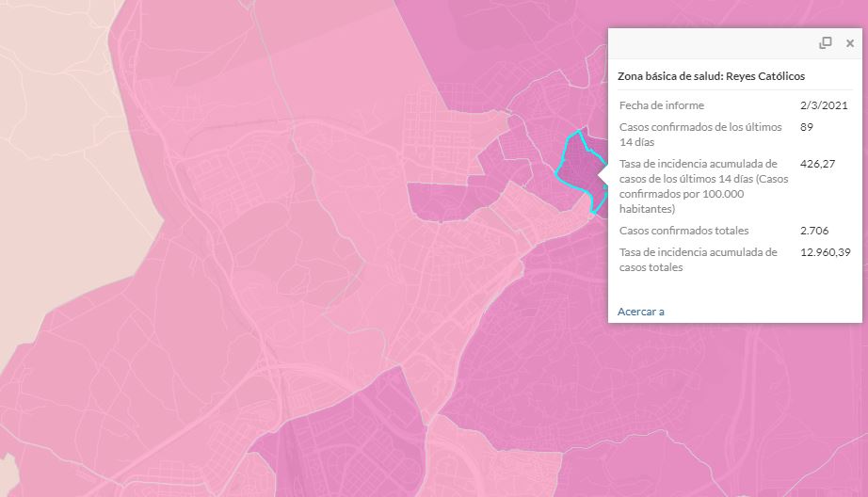Click the 'Acercar a' zoom link
Viewport: 868px width, 497px height.
tap(640, 312)
